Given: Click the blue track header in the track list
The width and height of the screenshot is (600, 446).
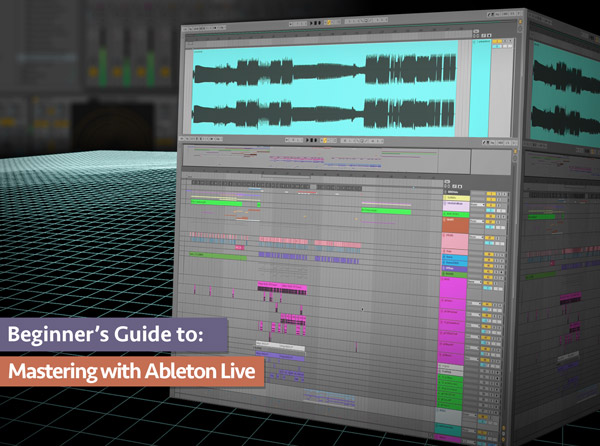Looking at the screenshot, I should click(x=454, y=262).
